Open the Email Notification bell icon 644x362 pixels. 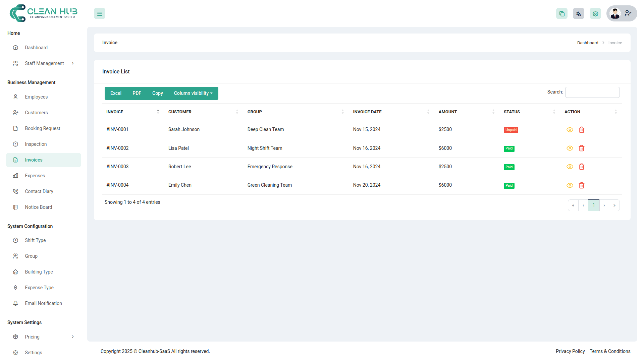[15, 303]
